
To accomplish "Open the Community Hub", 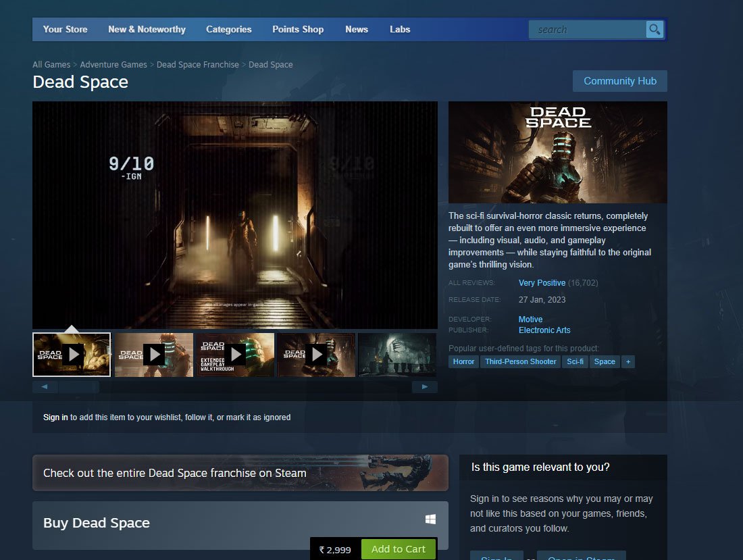I will click(619, 81).
